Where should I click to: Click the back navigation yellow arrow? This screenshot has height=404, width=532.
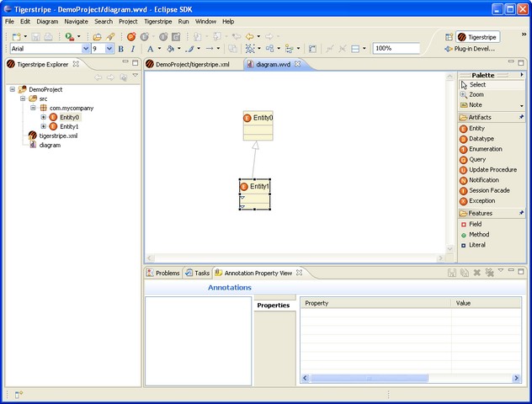[250, 36]
